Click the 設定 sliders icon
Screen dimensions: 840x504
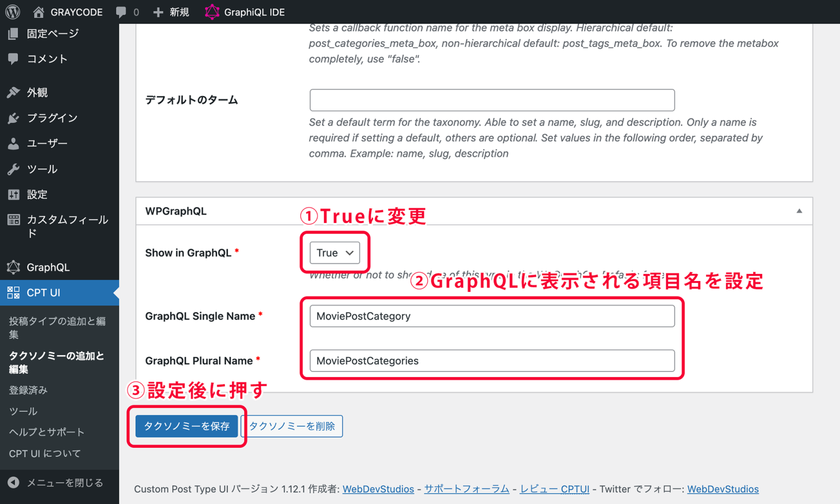point(13,194)
